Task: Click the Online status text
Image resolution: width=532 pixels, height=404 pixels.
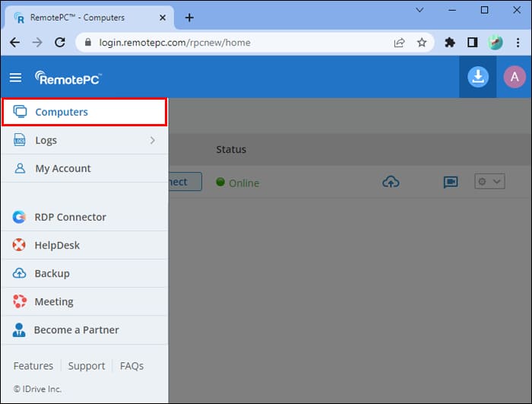Action: [244, 183]
